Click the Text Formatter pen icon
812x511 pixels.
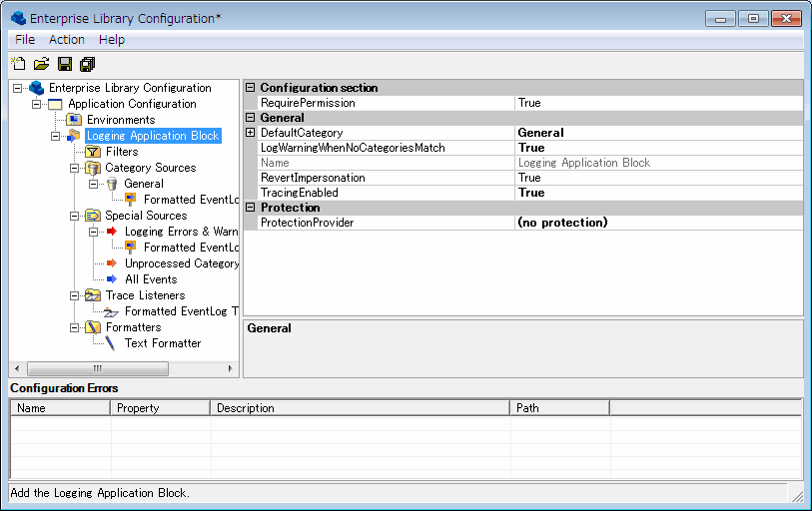[x=112, y=343]
